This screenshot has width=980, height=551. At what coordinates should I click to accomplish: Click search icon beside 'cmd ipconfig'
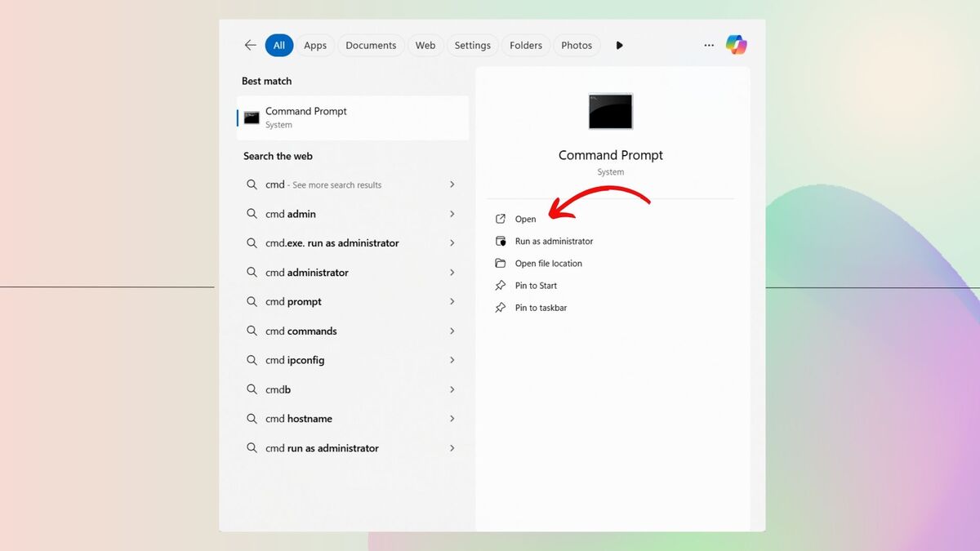point(252,360)
